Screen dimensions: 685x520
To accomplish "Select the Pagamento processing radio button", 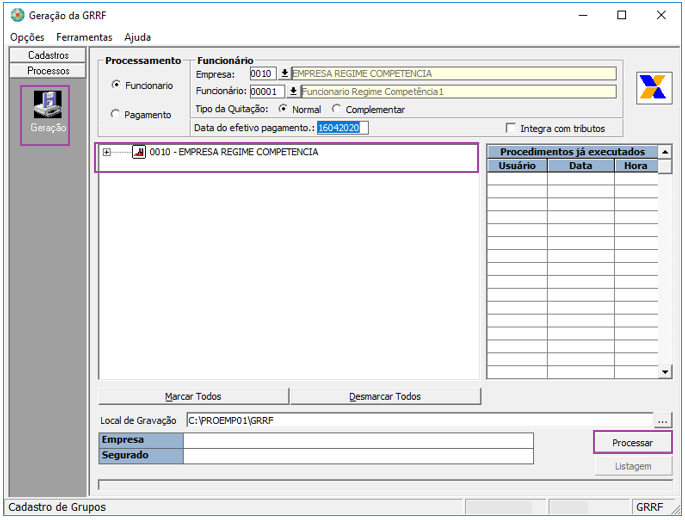I will 116,115.
